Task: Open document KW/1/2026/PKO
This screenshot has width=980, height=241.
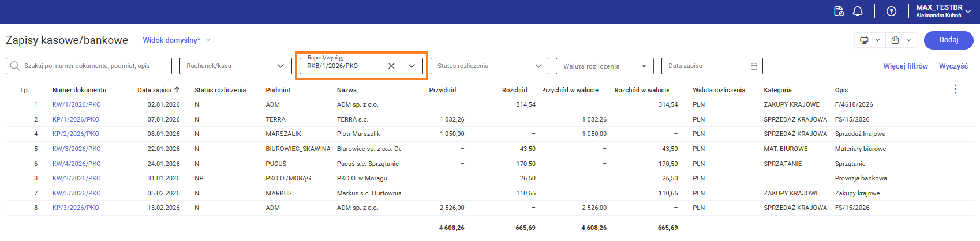Action: (76, 105)
